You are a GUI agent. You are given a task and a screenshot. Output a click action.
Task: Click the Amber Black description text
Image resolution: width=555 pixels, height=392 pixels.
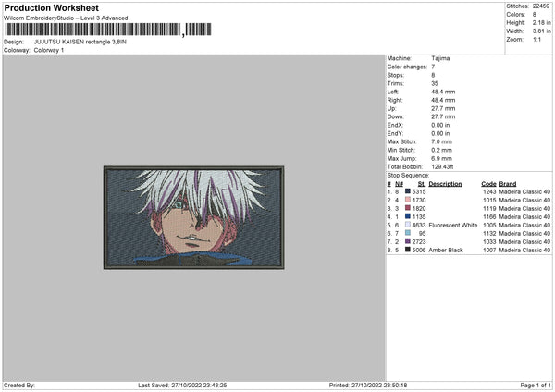pyautogui.click(x=446, y=251)
